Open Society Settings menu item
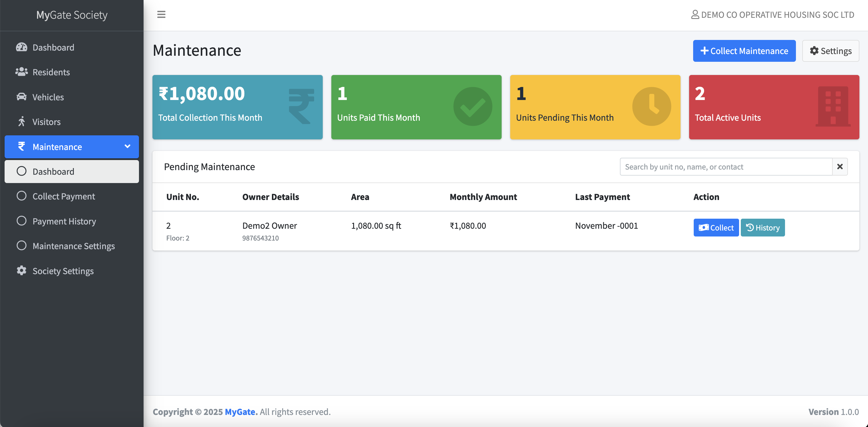The image size is (868, 427). coord(72,270)
